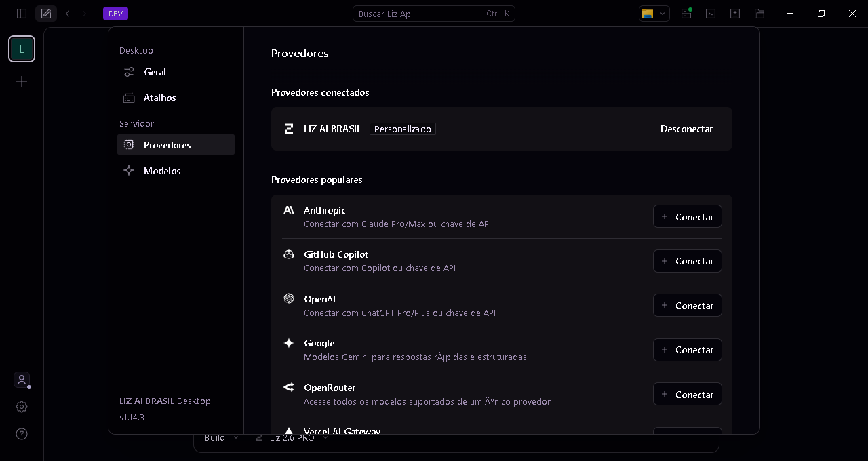Viewport: 868px width, 461px height.
Task: Click 'Conectar com Copilot ou chave de API'
Action: [x=380, y=268]
